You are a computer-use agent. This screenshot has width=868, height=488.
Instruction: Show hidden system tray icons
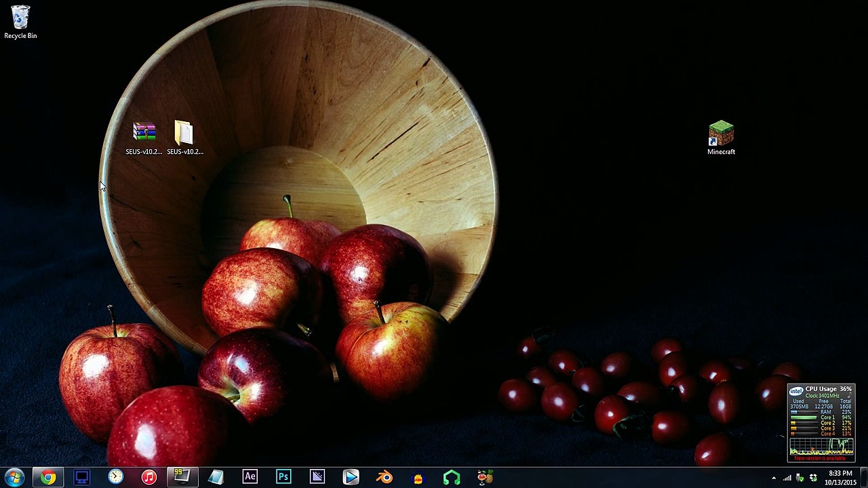[x=774, y=478]
